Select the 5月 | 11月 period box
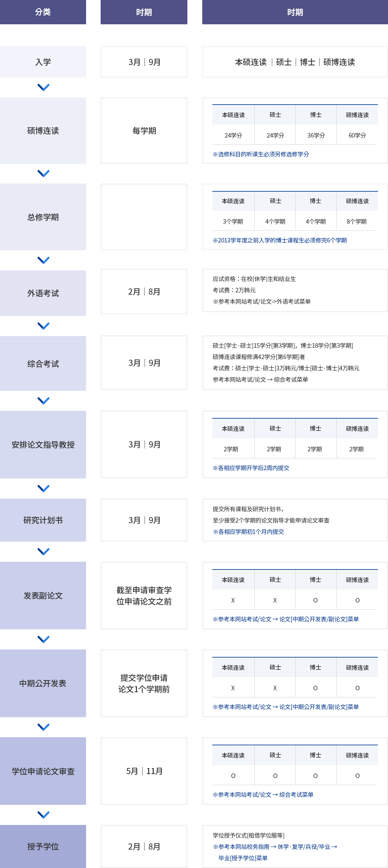Screen dimensions: 388x868 coord(144,771)
